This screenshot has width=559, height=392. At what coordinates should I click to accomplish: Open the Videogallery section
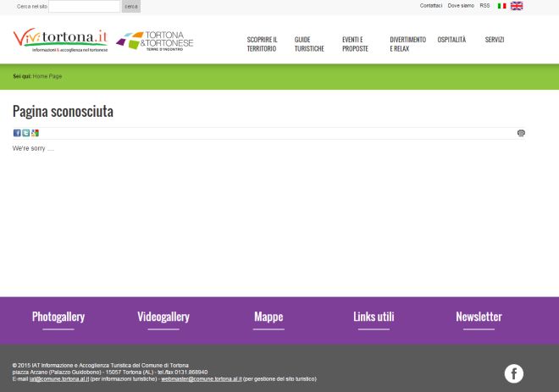163,317
